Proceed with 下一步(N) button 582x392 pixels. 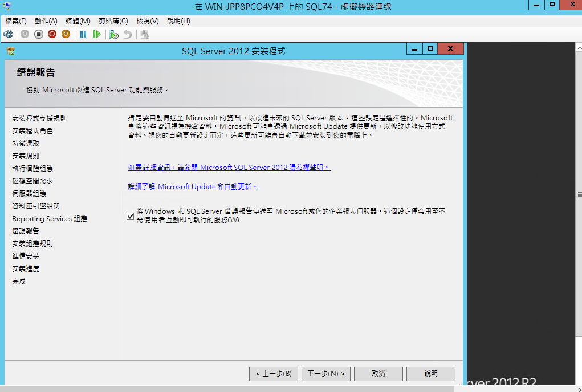(x=326, y=374)
